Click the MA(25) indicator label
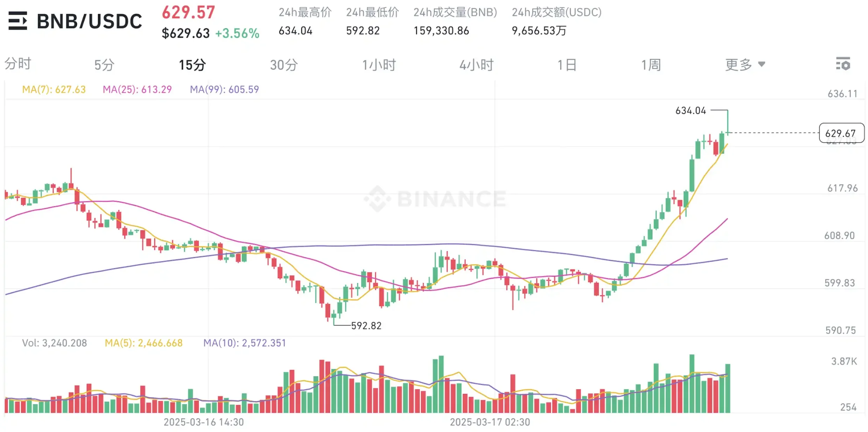868x432 pixels. click(x=137, y=90)
